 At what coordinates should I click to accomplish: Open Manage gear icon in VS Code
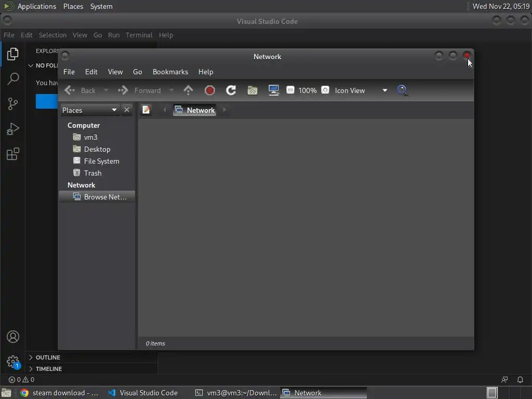point(13,362)
